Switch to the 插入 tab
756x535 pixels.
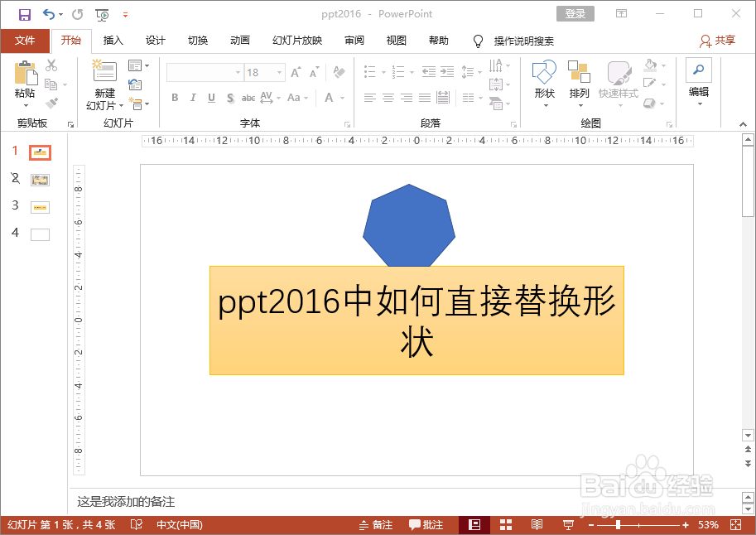113,41
